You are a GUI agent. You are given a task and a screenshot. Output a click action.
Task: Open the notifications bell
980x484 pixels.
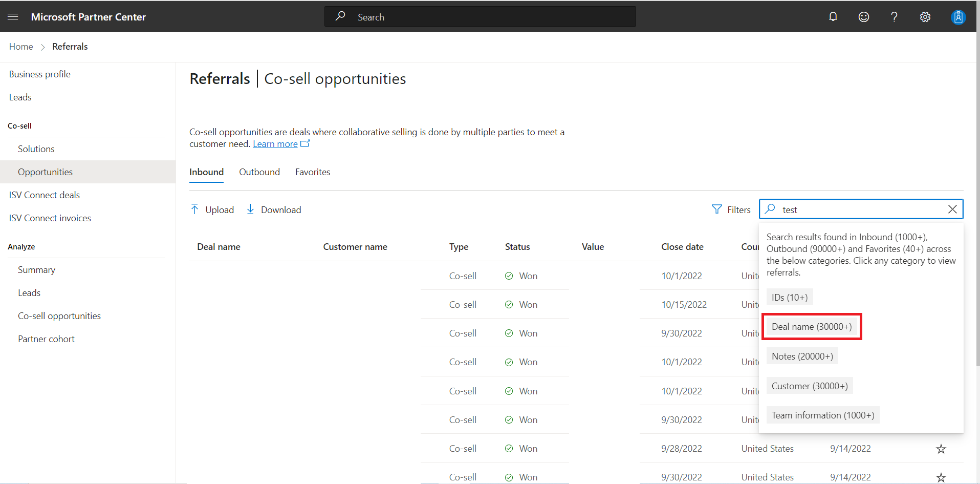pyautogui.click(x=833, y=17)
